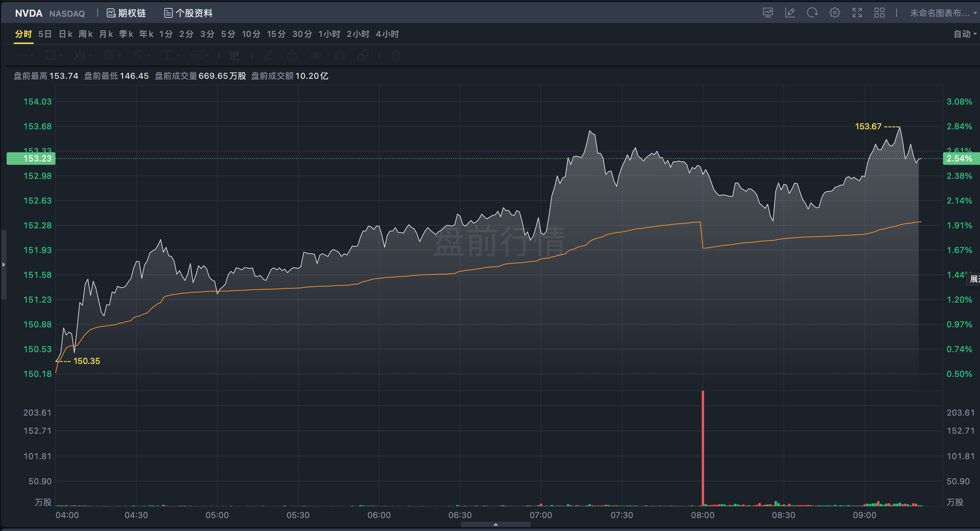Viewport: 980px width, 531px height.
Task: Click the refresh circular arrow icon
Action: (x=812, y=13)
